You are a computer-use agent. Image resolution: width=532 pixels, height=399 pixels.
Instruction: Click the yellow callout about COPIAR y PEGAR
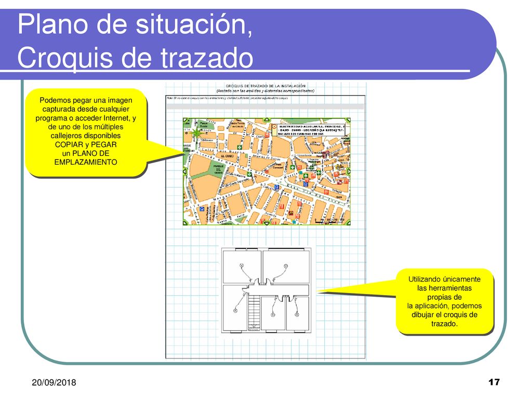click(x=86, y=132)
